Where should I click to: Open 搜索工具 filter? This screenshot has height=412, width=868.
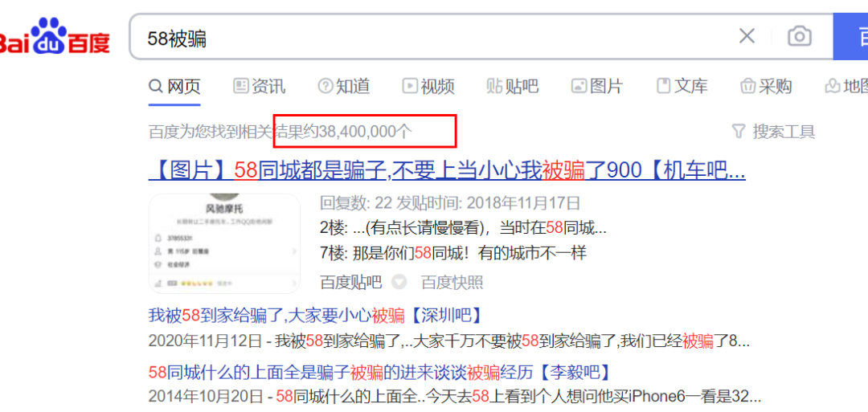coord(773,132)
